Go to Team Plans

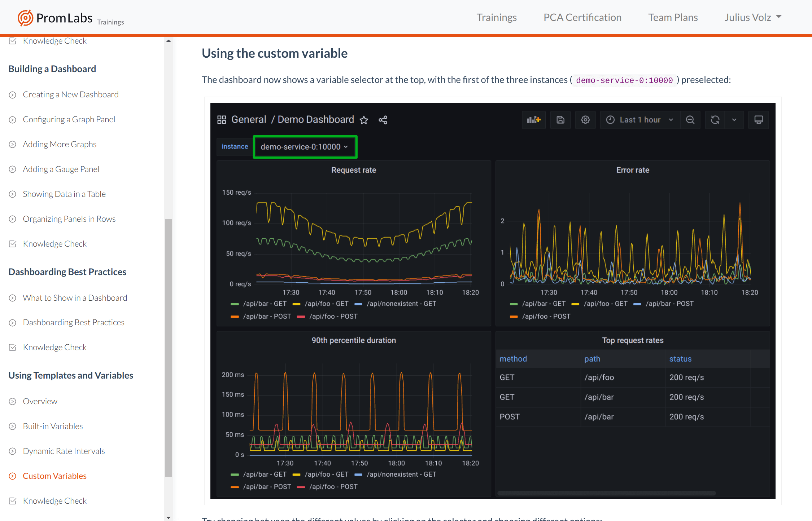pos(672,17)
